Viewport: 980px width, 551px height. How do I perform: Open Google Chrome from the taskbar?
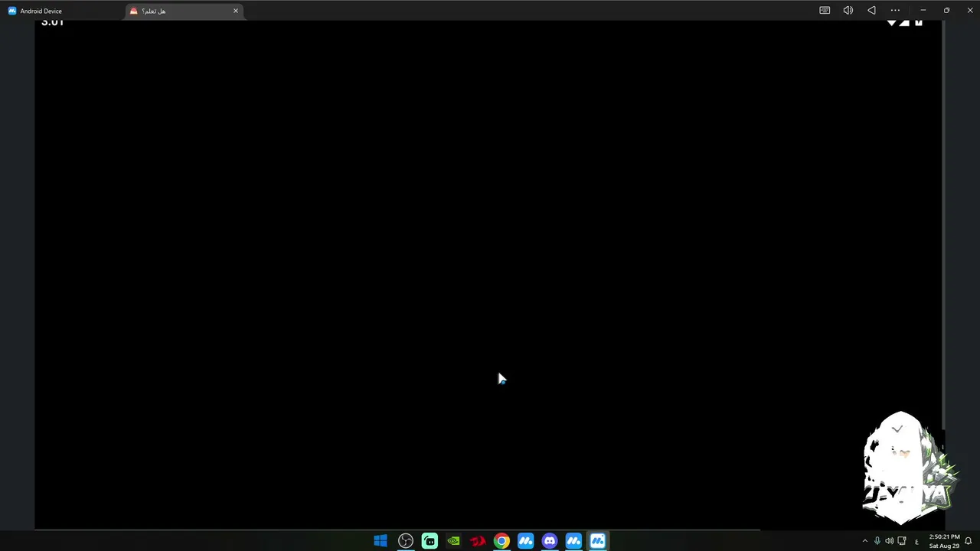501,541
